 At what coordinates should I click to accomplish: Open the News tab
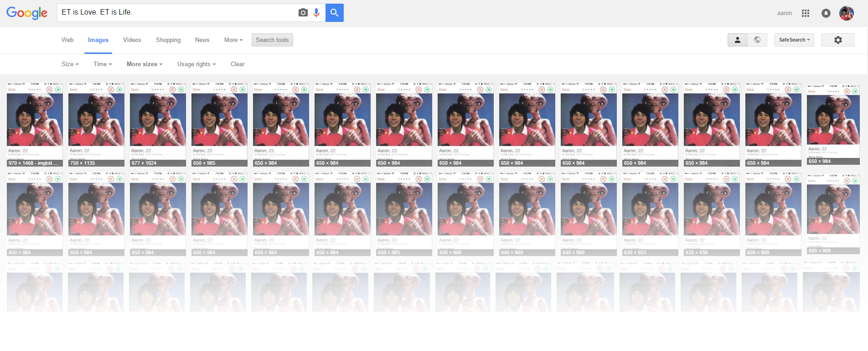tap(202, 40)
